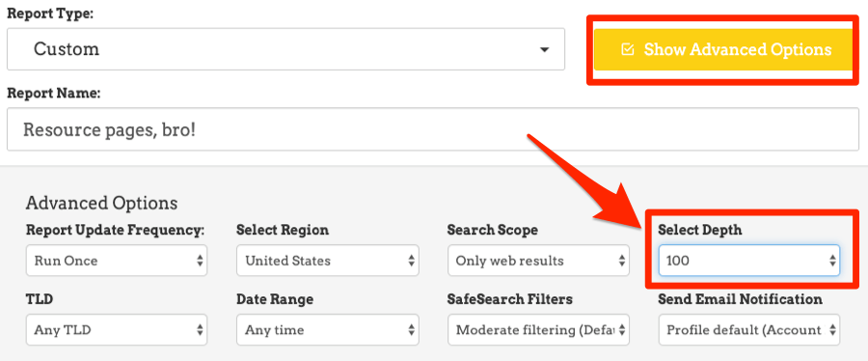Open the Select Region United States dropdown
868x361 pixels.
(x=328, y=261)
